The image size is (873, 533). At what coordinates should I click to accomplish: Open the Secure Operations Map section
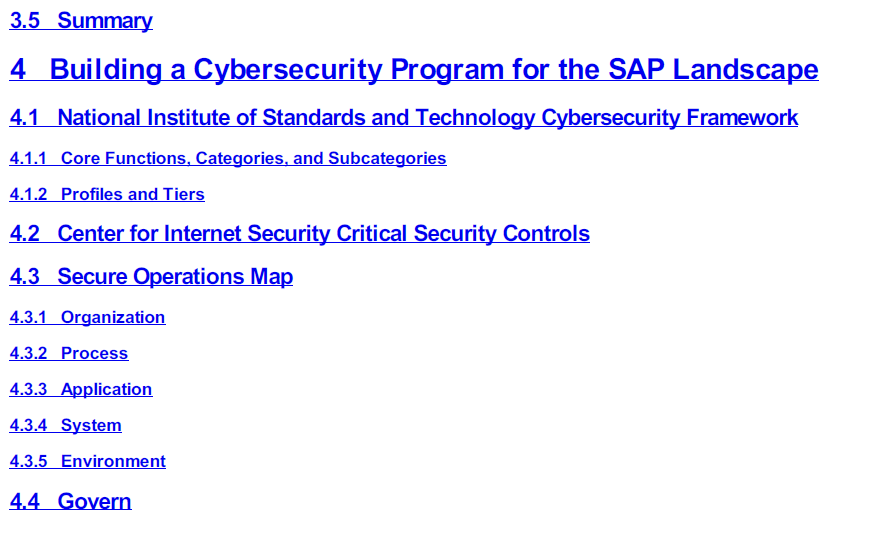(x=175, y=277)
